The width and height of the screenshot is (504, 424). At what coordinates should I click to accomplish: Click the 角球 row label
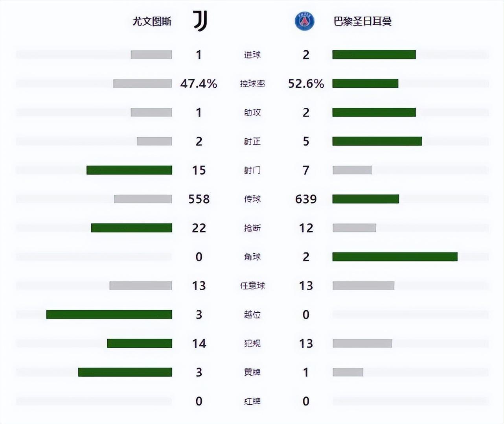coord(252,256)
